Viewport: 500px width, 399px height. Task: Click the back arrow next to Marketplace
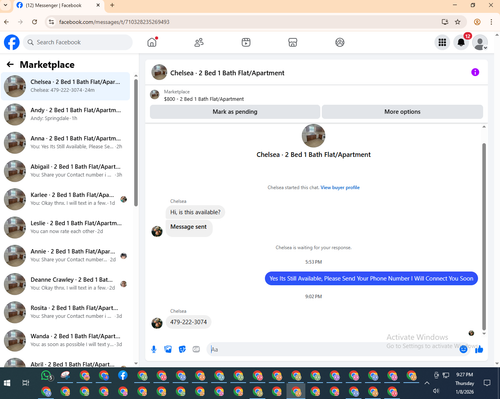(10, 64)
